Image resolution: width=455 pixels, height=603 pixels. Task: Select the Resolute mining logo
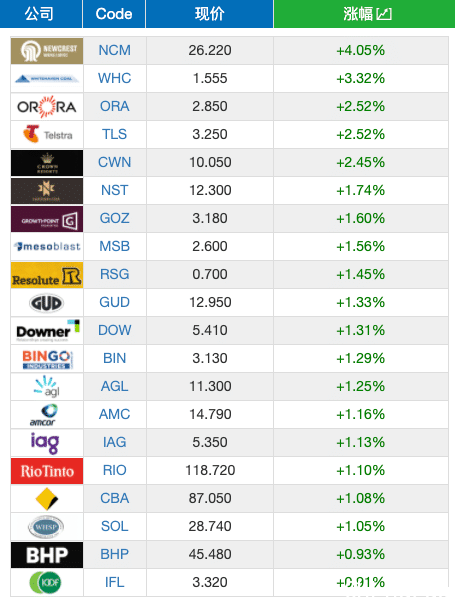[x=47, y=275]
